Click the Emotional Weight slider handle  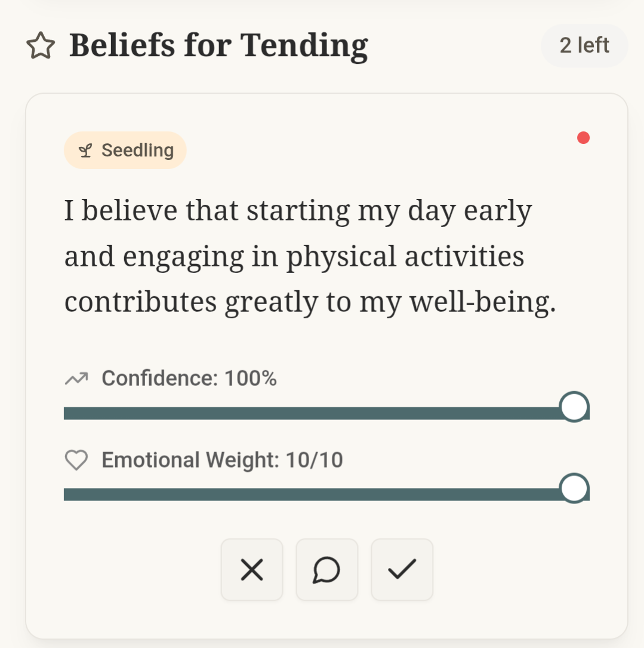[x=574, y=489]
